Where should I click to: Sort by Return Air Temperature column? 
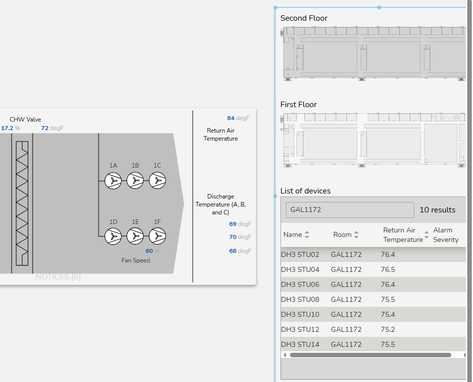point(426,235)
